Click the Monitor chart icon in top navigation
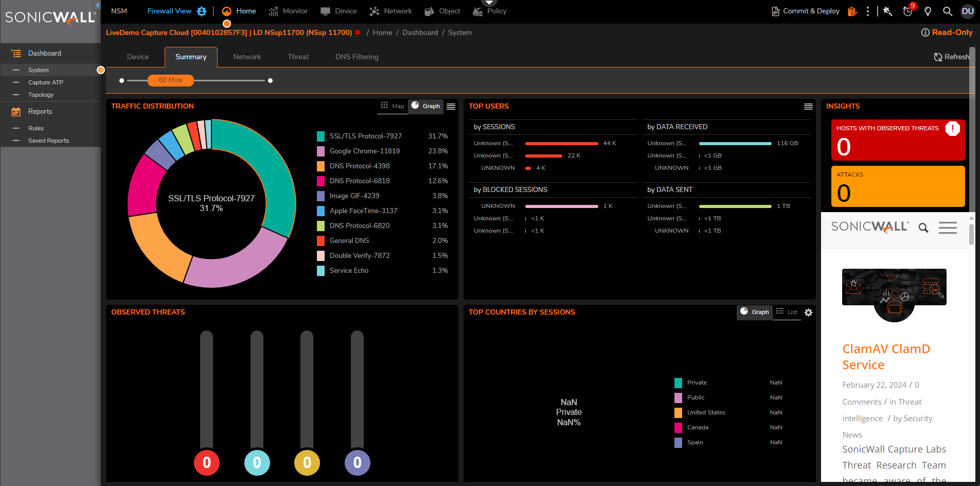Viewport: 980px width, 486px height. [x=273, y=11]
